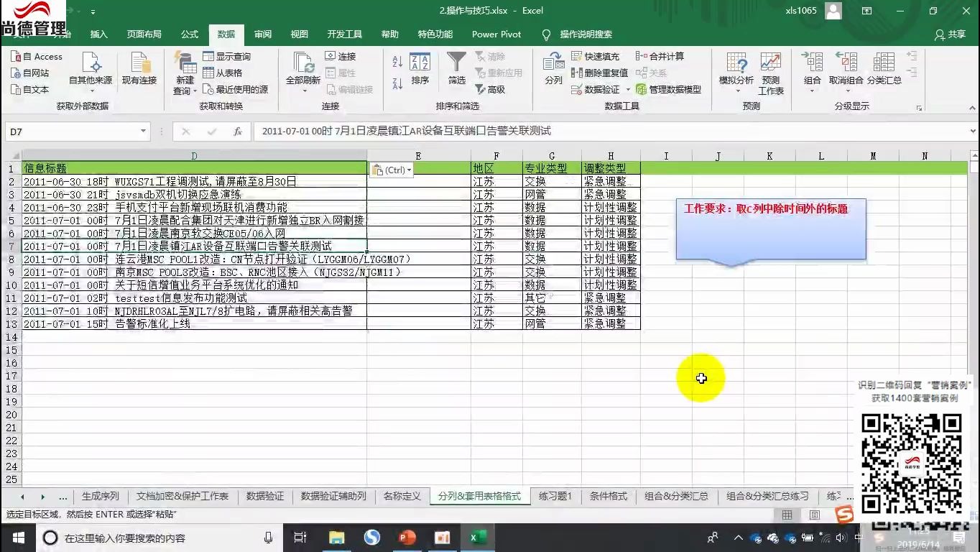Open ribbon display options button
The image size is (980, 552).
point(867,11)
